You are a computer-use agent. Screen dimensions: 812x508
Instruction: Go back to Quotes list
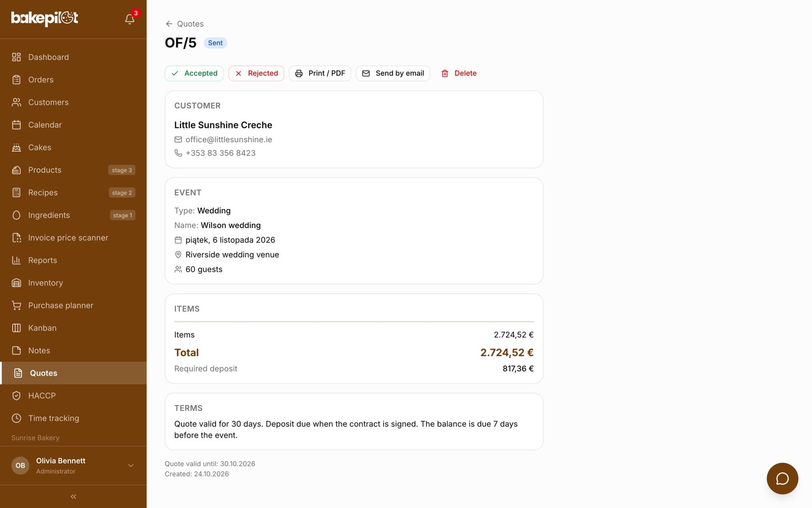point(185,24)
